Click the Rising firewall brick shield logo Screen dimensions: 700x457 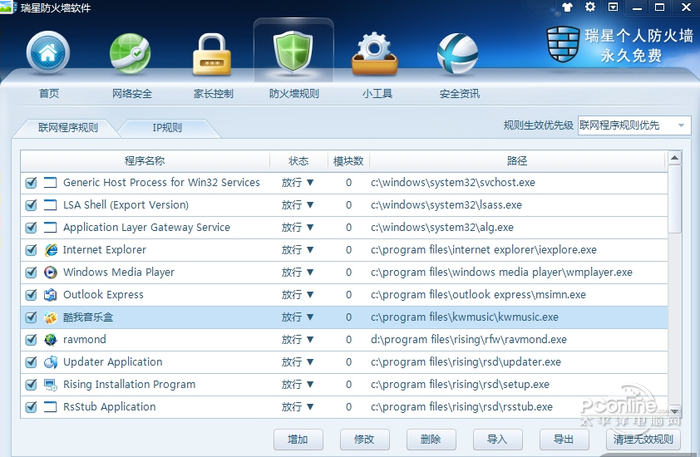(563, 44)
